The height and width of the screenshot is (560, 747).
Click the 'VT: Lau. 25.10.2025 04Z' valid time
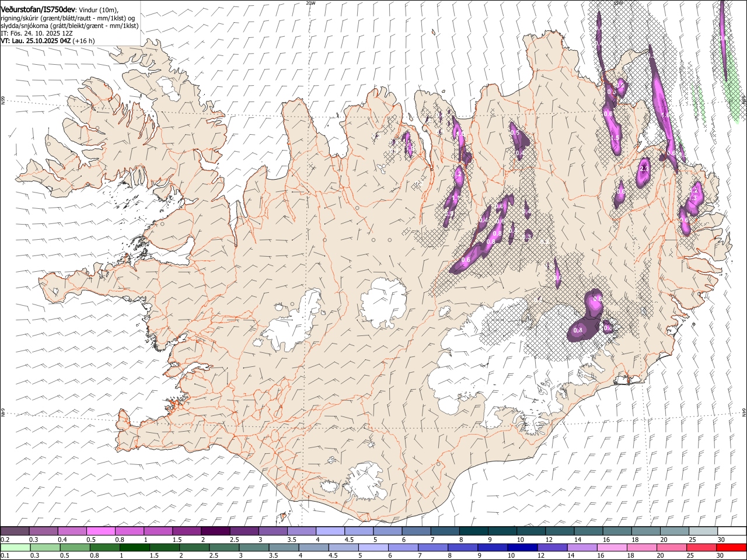[x=36, y=41]
